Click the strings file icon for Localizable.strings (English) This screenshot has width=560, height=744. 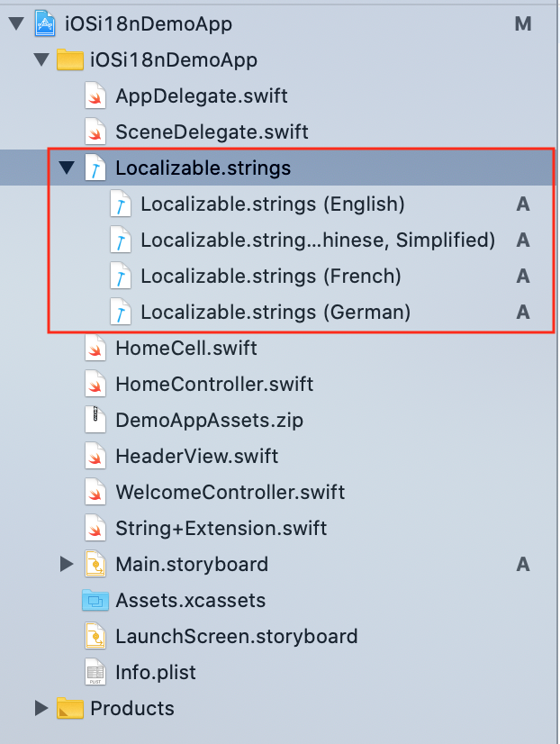(121, 204)
